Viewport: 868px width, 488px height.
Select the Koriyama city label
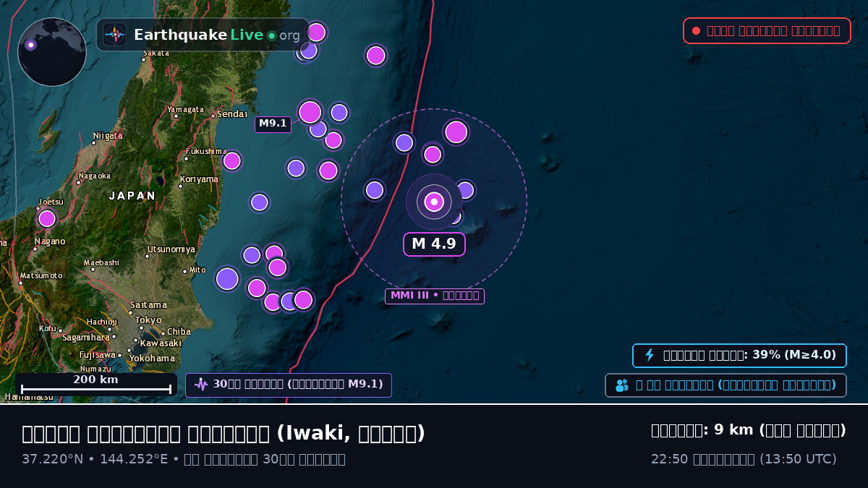199,179
